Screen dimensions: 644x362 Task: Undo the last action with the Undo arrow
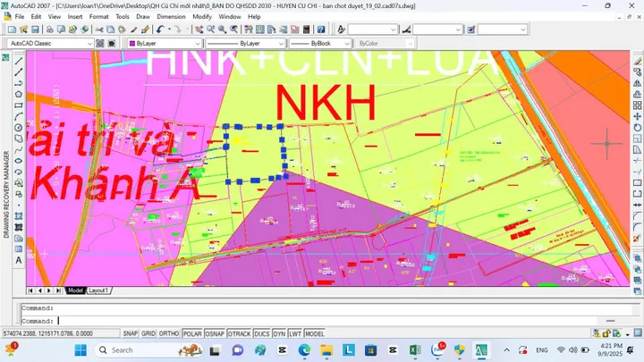[160, 29]
